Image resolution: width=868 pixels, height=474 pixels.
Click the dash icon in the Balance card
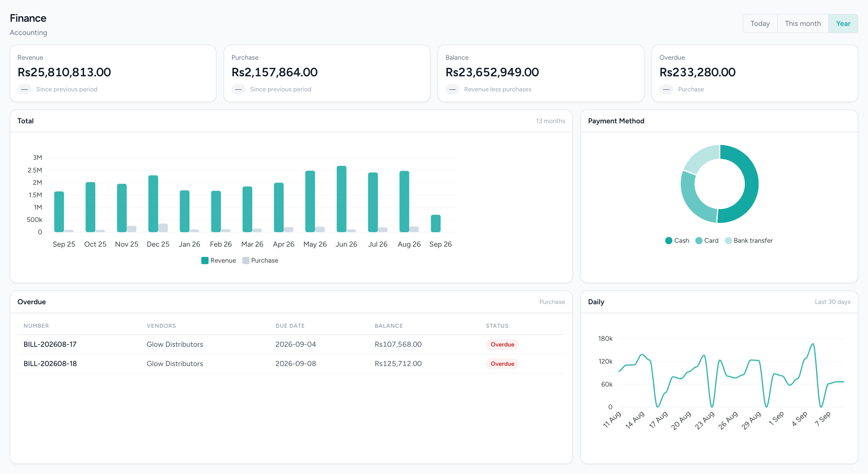click(x=452, y=89)
